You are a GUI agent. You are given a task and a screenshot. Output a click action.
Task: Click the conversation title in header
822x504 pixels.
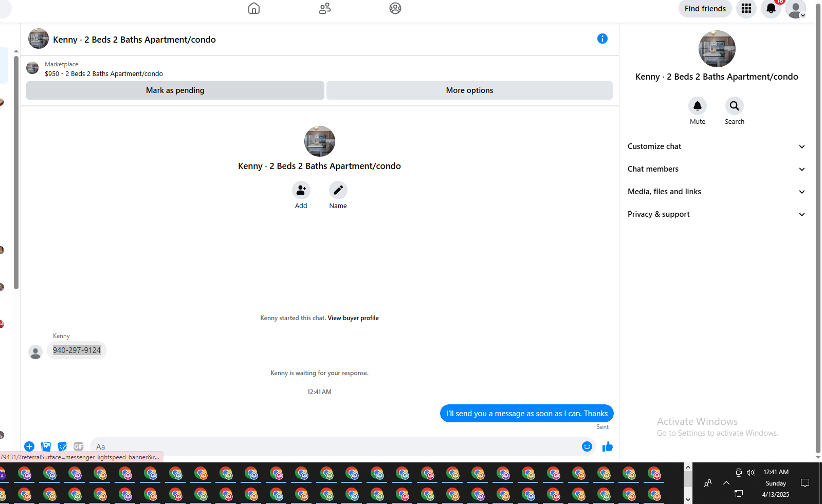tap(134, 40)
